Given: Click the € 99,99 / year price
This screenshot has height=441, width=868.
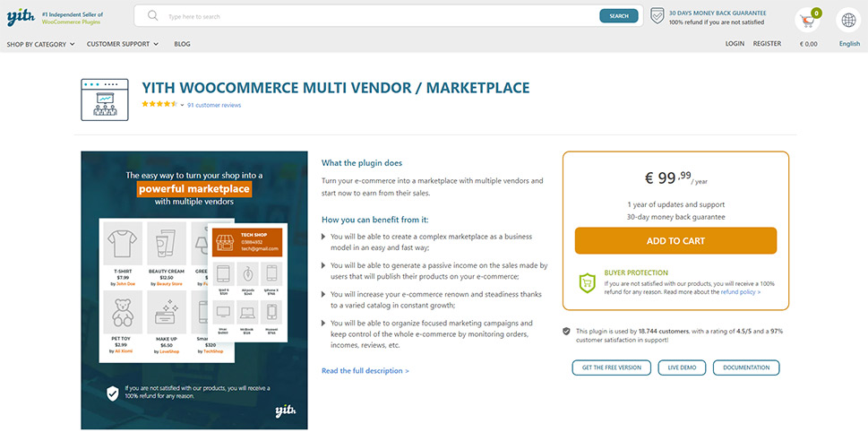Looking at the screenshot, I should point(676,177).
